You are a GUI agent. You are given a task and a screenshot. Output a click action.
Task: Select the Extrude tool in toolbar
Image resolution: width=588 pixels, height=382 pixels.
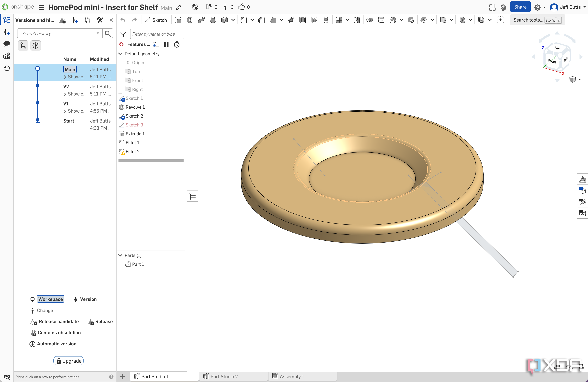coord(178,20)
